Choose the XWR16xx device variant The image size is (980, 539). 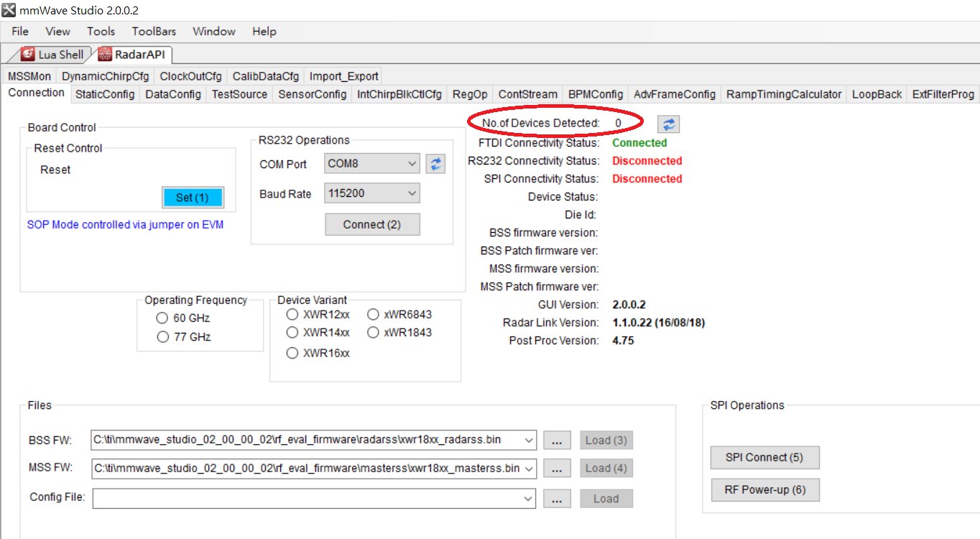[x=292, y=354]
